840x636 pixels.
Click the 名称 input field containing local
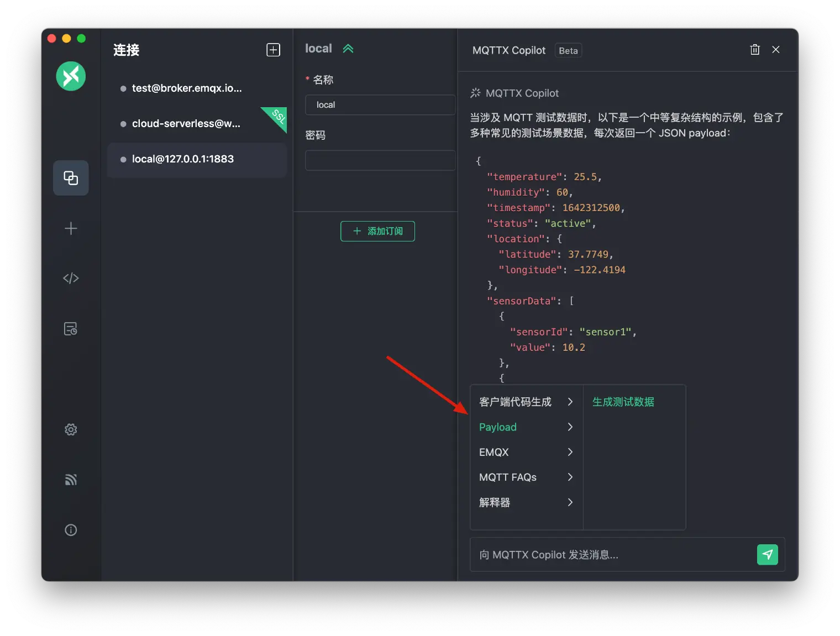(380, 105)
